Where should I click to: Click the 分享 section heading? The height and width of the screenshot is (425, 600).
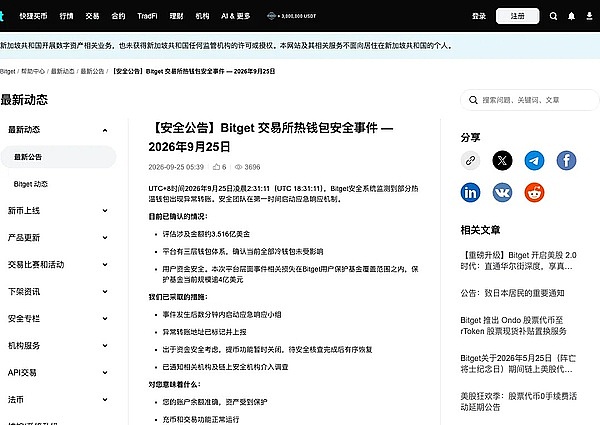pyautogui.click(x=470, y=138)
